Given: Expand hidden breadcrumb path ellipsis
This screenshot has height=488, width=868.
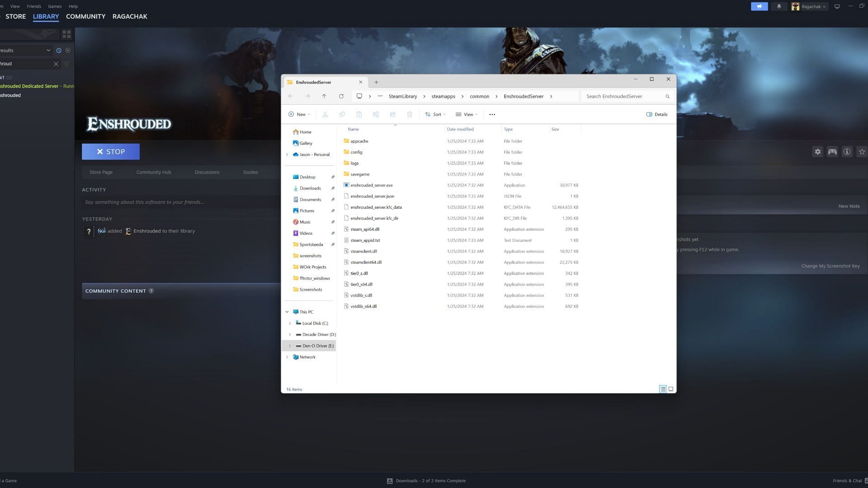Looking at the screenshot, I should click(380, 96).
